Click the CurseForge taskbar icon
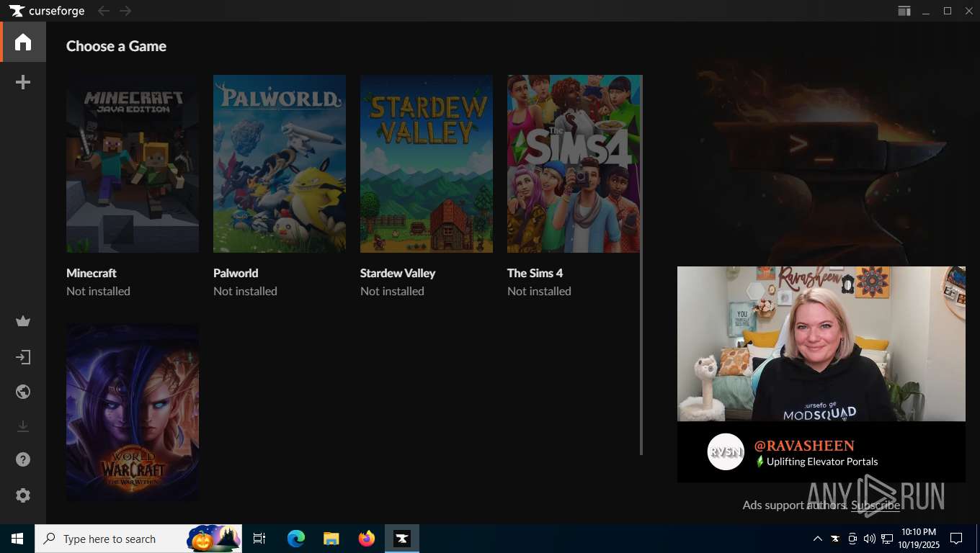Image resolution: width=980 pixels, height=553 pixels. (x=402, y=539)
